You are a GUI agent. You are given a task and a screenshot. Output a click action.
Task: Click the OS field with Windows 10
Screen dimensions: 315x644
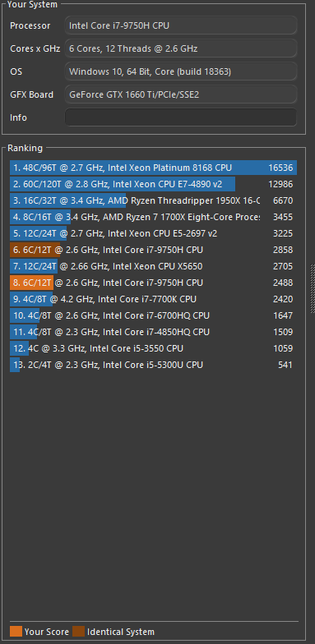tap(181, 71)
